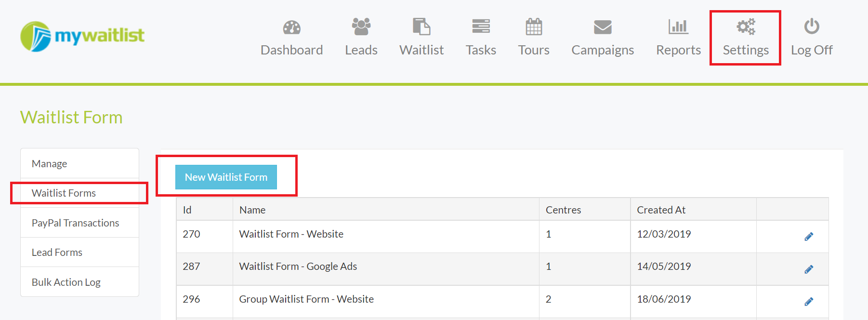Edit Group Waitlist Form - Website pencil icon

tap(809, 302)
